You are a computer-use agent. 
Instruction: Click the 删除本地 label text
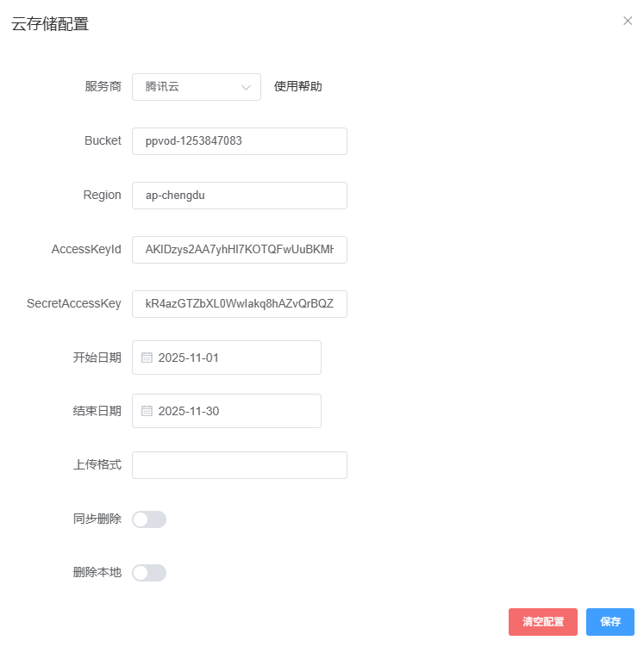(97, 572)
